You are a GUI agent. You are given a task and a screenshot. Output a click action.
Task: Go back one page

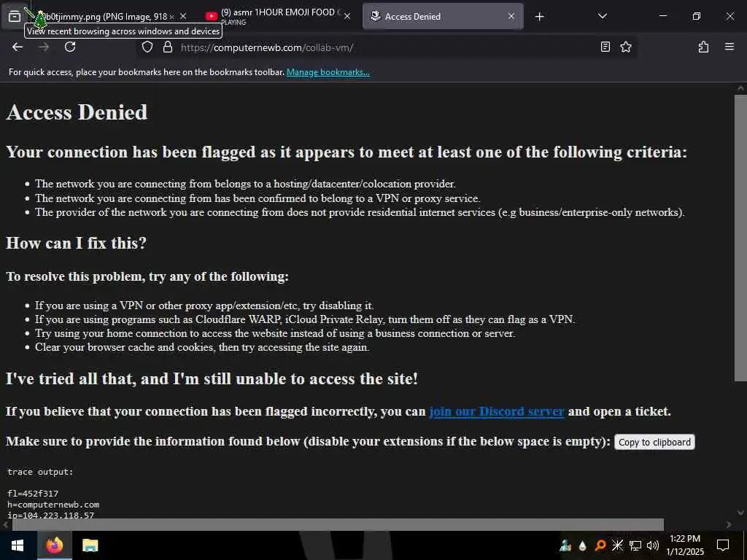click(18, 47)
